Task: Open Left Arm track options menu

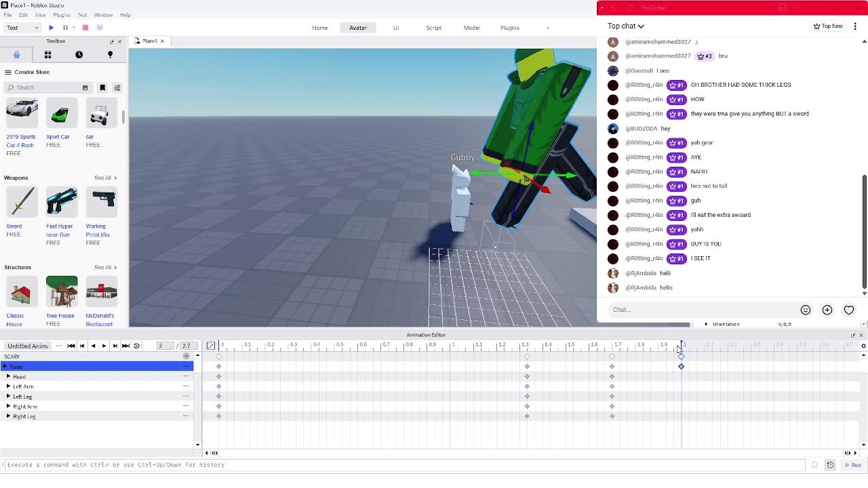Action: [x=186, y=386]
